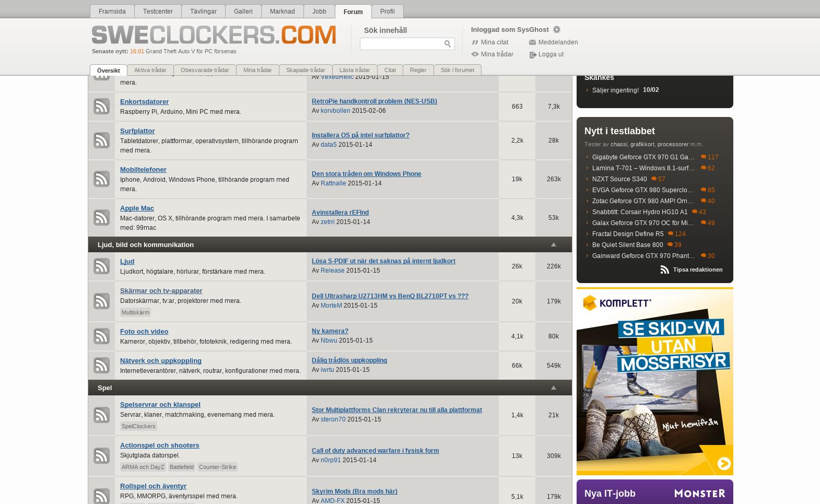Viewport: 820px width, 504px height.
Task: Open the Profil tab
Action: (x=387, y=11)
